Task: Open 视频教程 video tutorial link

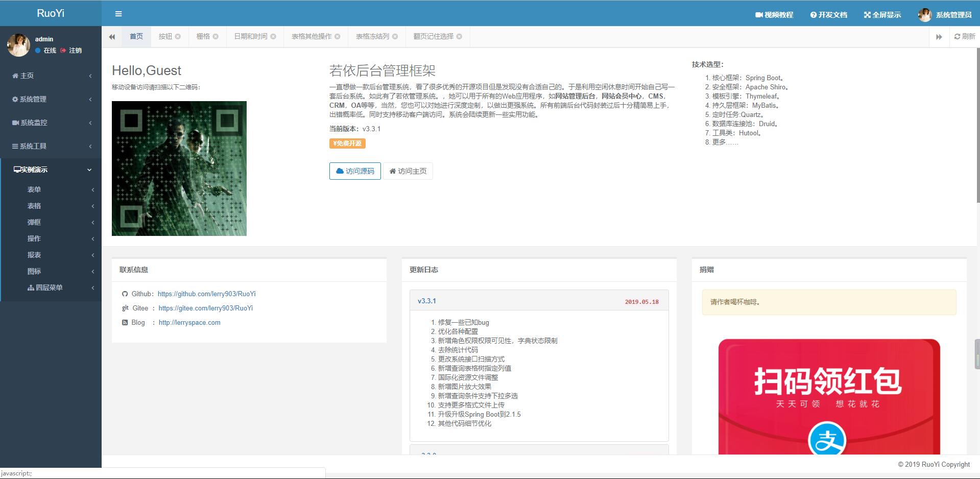Action: [x=774, y=15]
